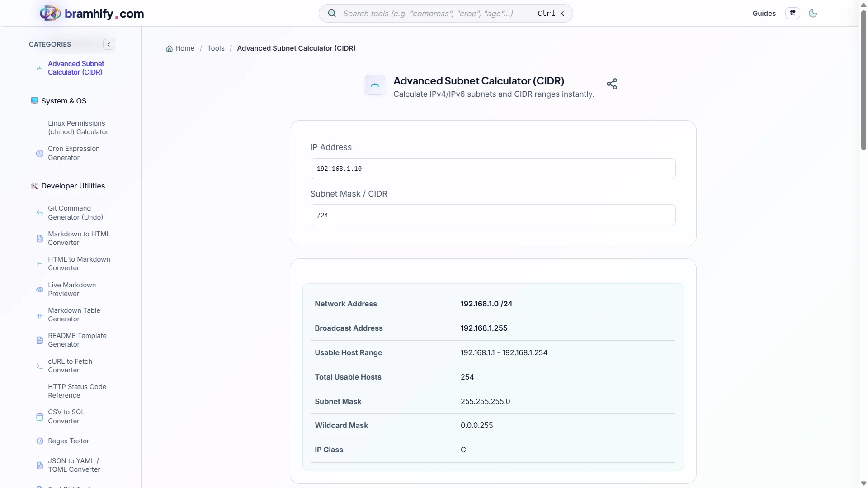Share the subnet calculator tool

(612, 84)
